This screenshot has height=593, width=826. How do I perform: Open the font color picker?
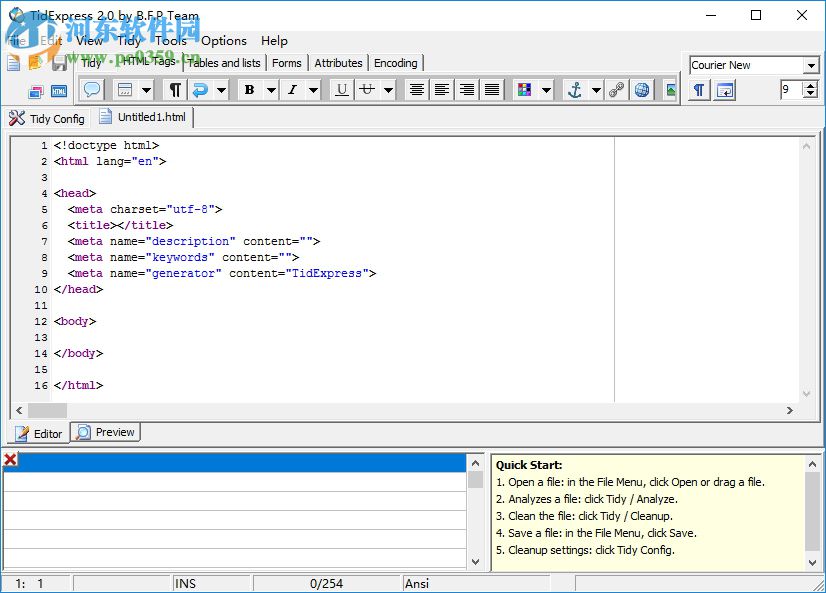pyautogui.click(x=524, y=90)
